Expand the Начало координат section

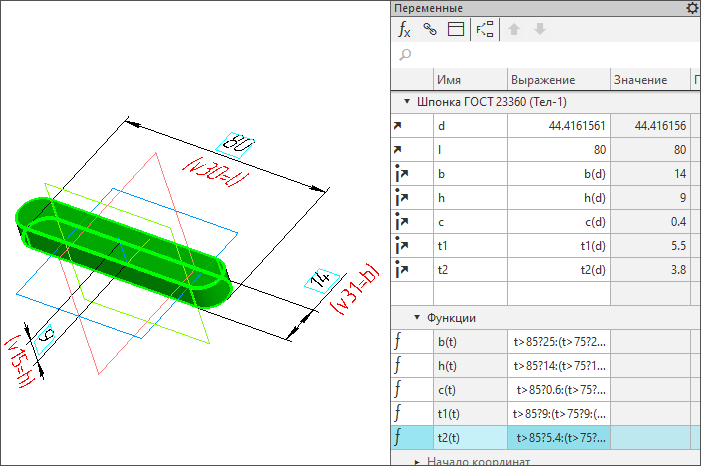416,461
